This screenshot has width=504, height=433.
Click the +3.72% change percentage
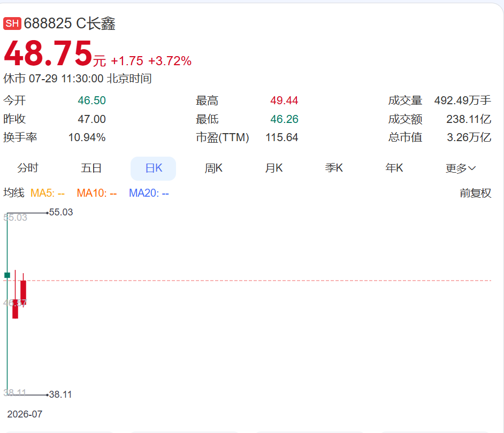pos(170,61)
